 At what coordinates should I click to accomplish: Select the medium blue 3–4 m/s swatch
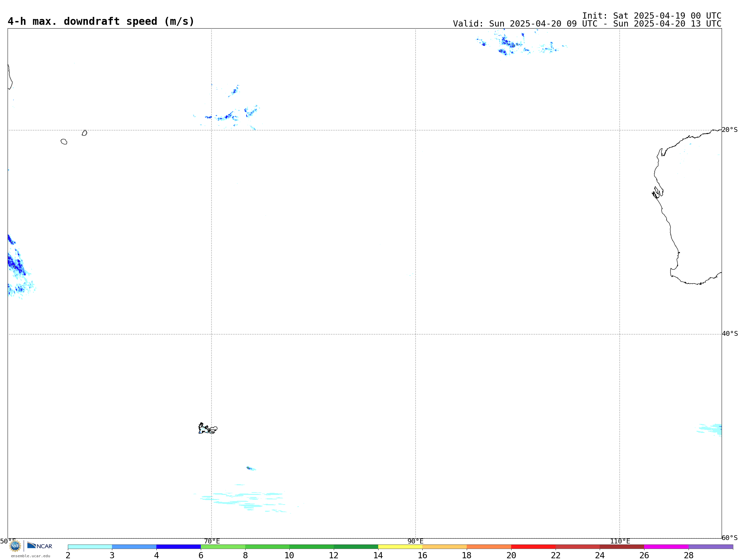coord(134,547)
